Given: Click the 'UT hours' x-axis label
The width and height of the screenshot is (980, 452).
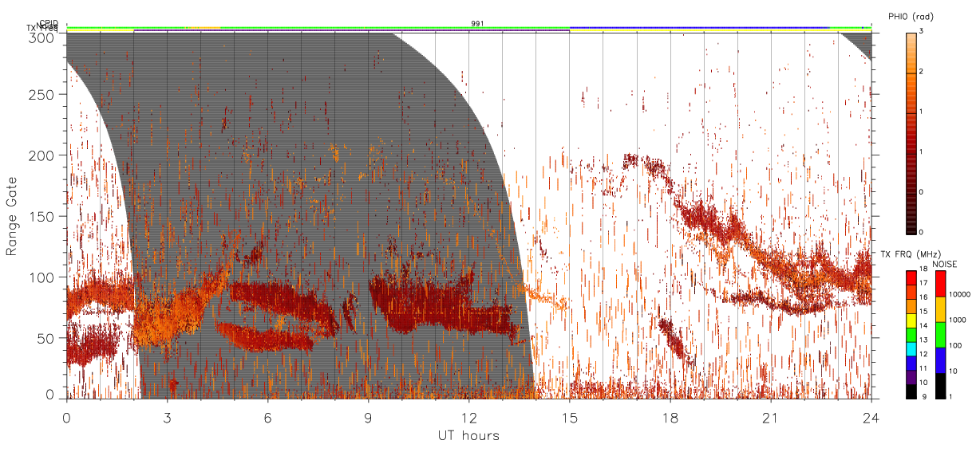Looking at the screenshot, I should pos(468,435).
